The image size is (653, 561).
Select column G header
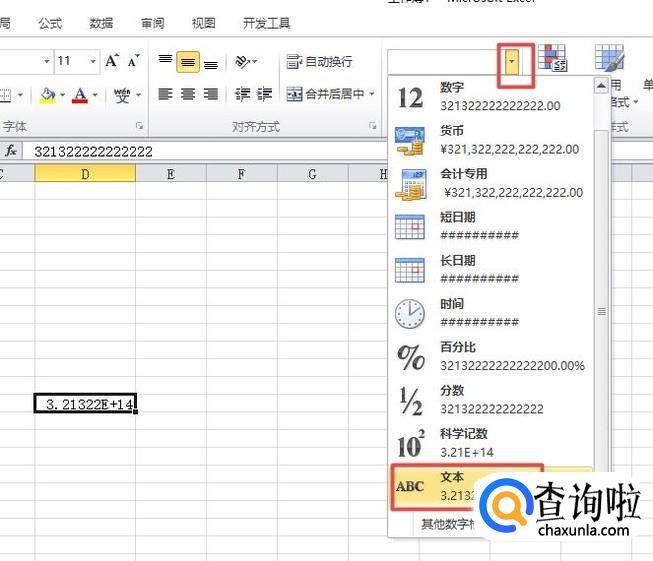tap(312, 173)
